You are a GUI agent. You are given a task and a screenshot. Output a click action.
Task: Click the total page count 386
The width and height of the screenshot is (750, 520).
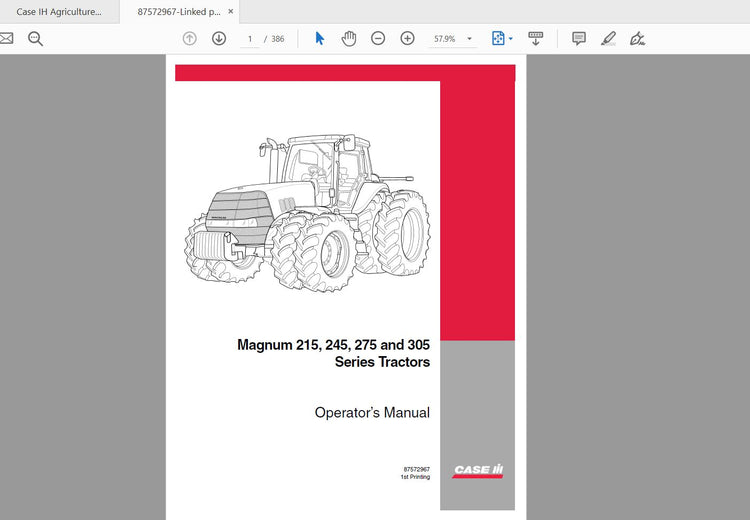[x=278, y=39]
